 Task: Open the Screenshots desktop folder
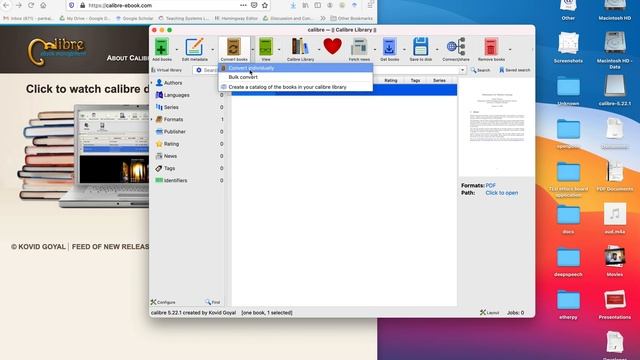click(568, 47)
